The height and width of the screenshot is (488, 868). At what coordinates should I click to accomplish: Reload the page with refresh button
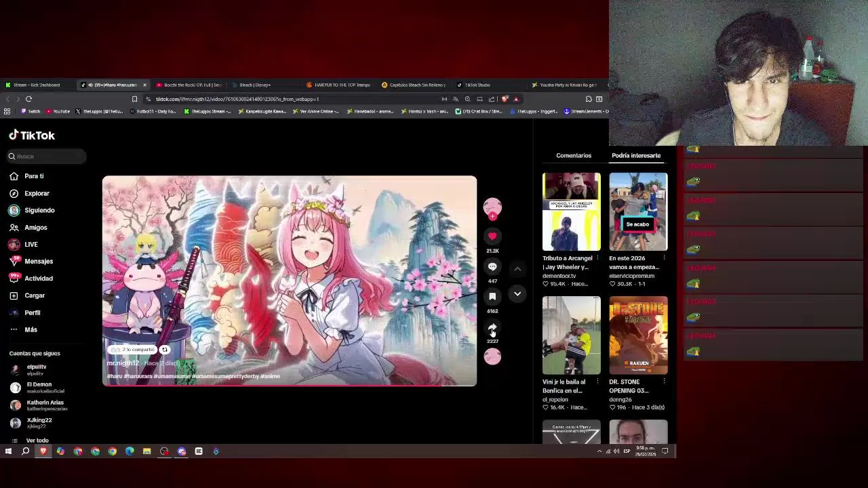point(28,99)
